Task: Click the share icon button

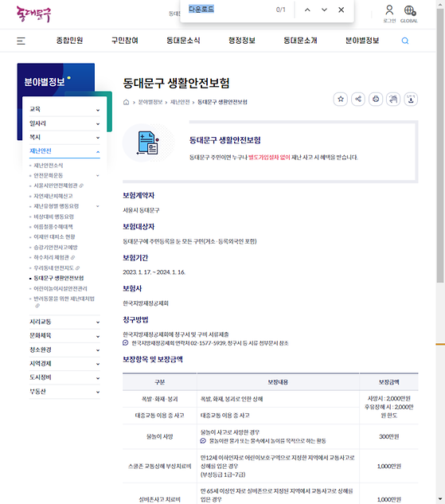Action: click(x=358, y=99)
